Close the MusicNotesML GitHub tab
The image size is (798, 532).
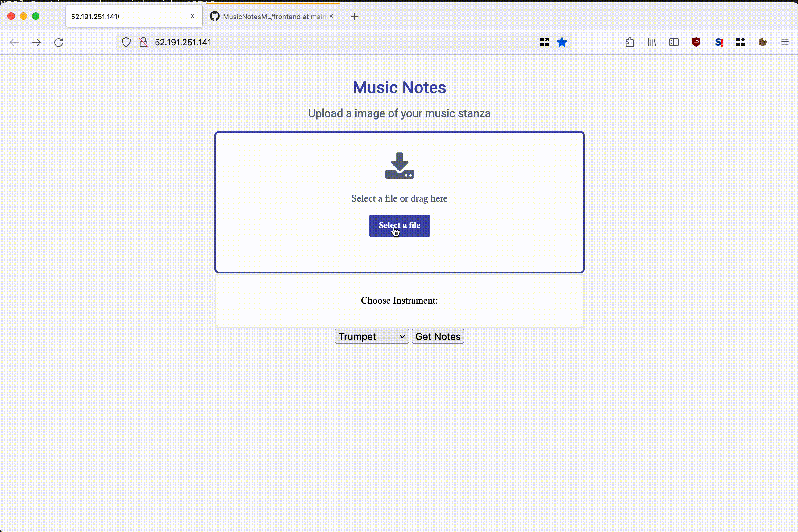[x=331, y=16]
